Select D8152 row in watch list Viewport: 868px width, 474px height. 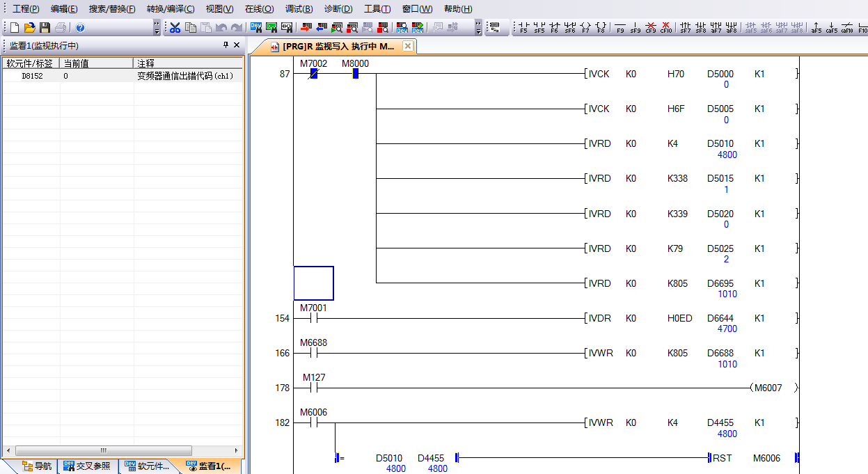click(x=70, y=76)
